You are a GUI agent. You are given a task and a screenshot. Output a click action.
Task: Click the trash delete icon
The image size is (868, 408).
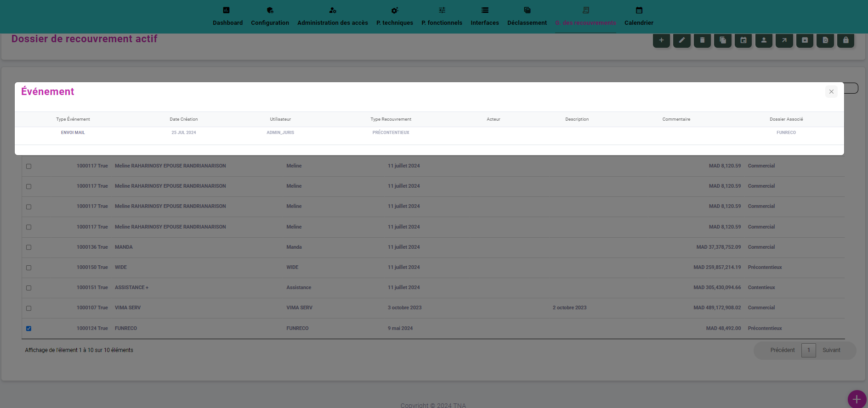click(x=702, y=40)
